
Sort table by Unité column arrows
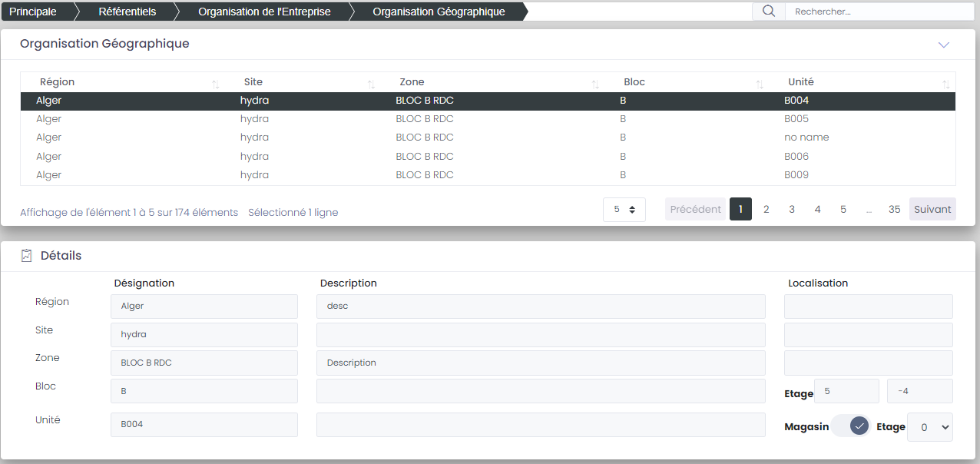click(x=946, y=83)
